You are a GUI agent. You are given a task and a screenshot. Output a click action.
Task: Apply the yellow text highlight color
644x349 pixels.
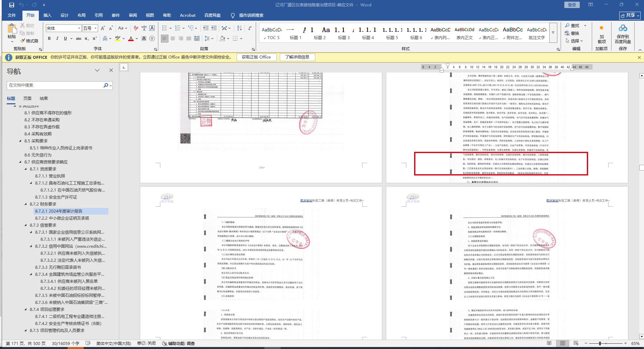tap(117, 39)
